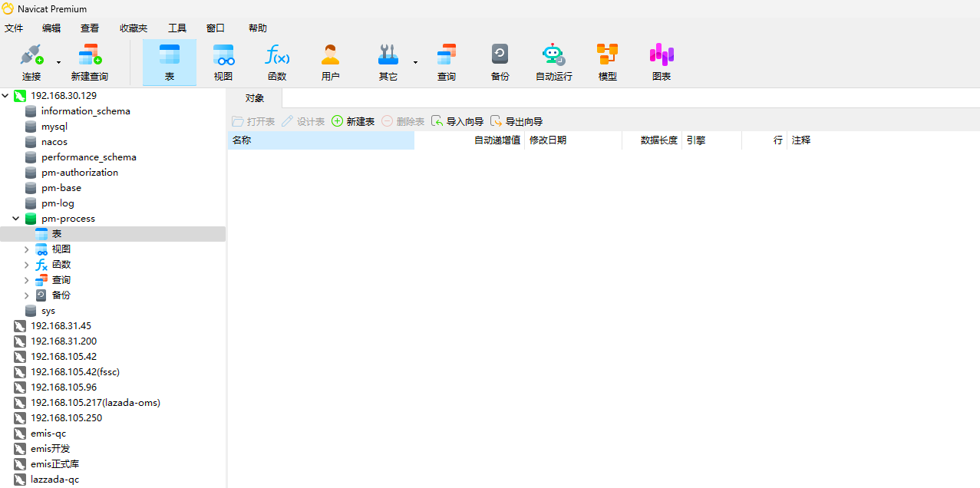Open the 备份 (Backup) toolbar icon
980x488 pixels.
pos(500,62)
